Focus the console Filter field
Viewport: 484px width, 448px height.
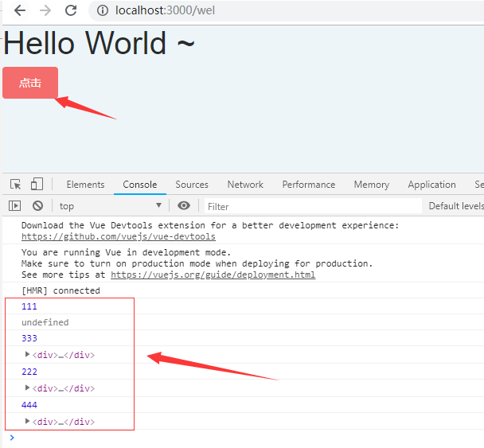click(313, 206)
